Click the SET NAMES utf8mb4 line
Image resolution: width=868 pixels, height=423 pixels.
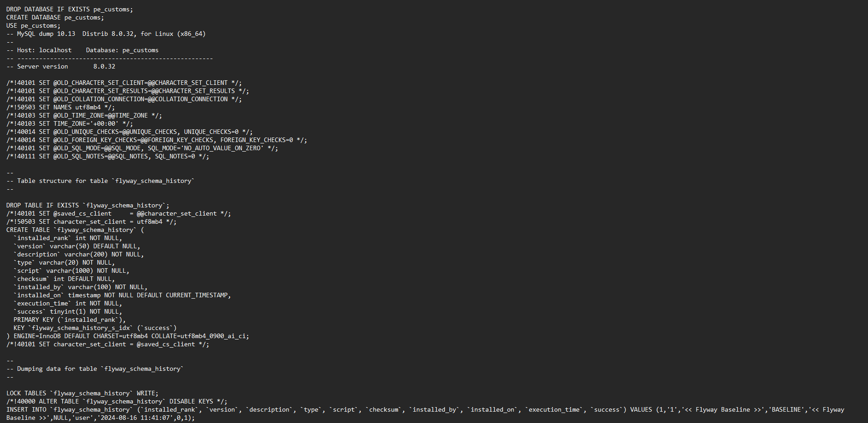coord(61,107)
